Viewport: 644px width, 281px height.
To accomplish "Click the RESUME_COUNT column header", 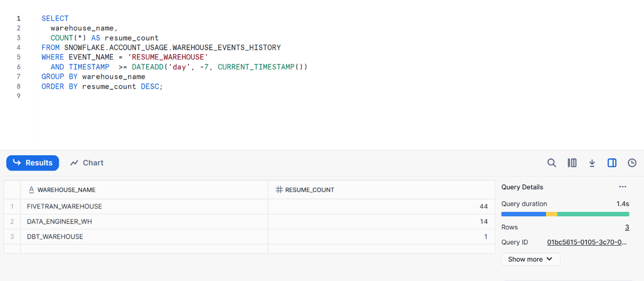I will (x=309, y=190).
